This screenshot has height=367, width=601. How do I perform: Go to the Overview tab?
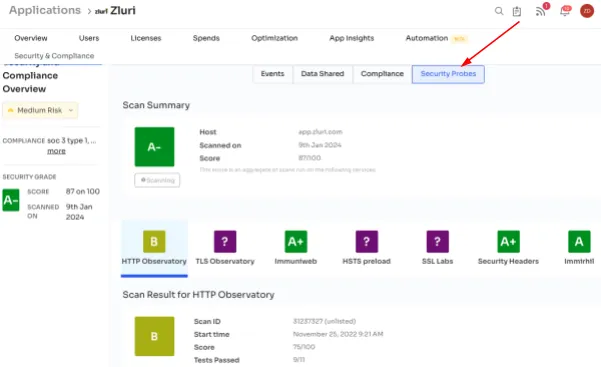tap(31, 38)
